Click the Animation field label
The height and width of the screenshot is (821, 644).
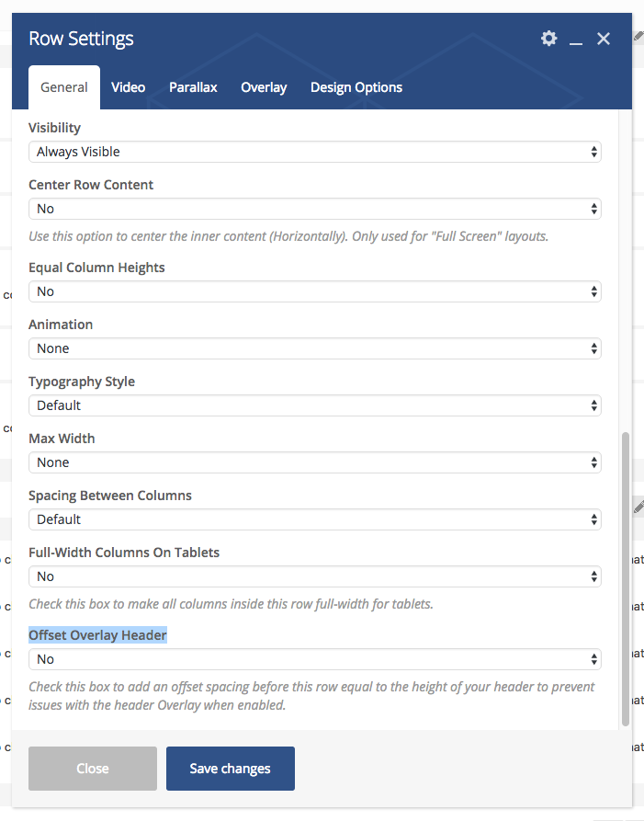61,325
